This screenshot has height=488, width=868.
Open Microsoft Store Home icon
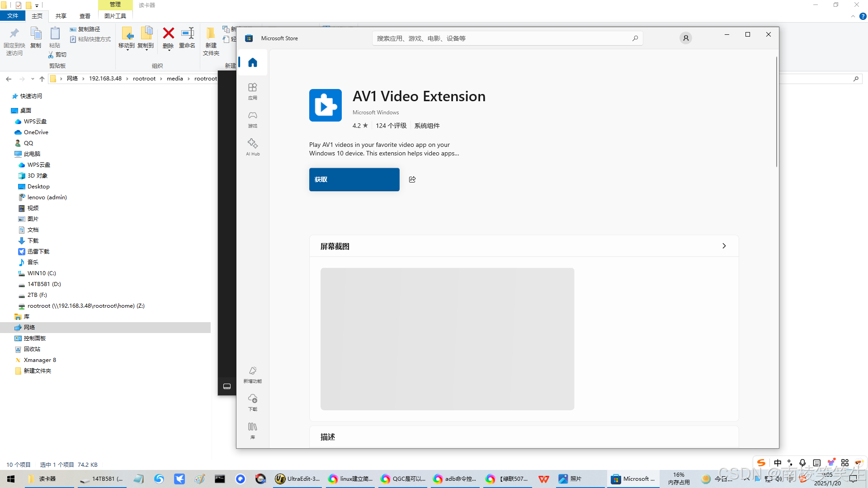click(252, 62)
